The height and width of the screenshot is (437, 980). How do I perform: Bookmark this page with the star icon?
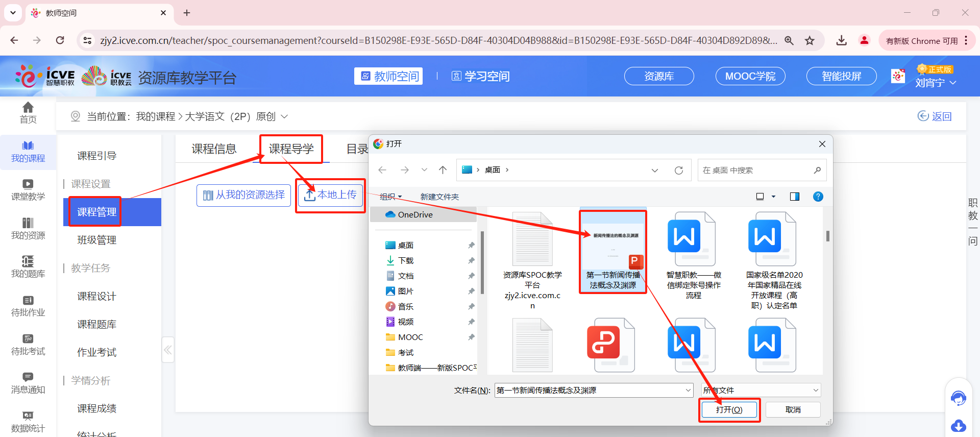tap(810, 40)
